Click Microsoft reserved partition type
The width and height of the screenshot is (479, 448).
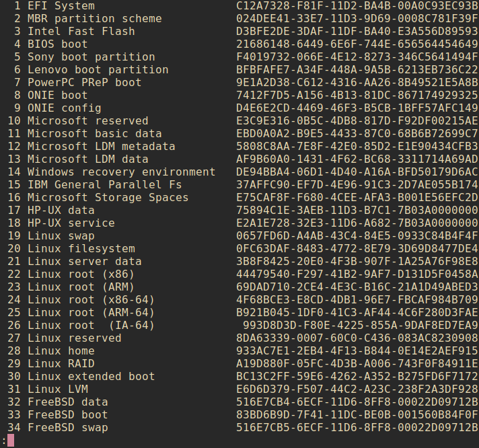(87, 121)
